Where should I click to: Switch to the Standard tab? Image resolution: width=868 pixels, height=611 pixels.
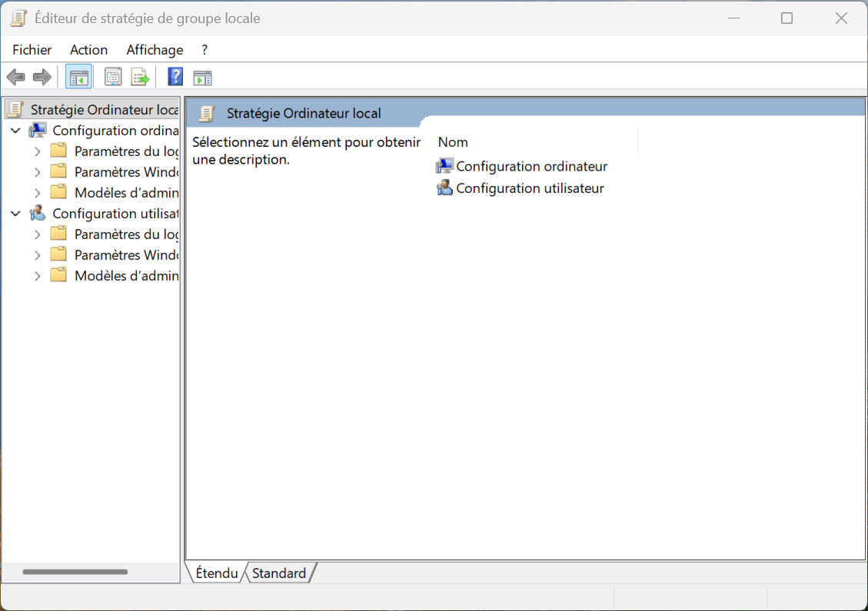(279, 573)
